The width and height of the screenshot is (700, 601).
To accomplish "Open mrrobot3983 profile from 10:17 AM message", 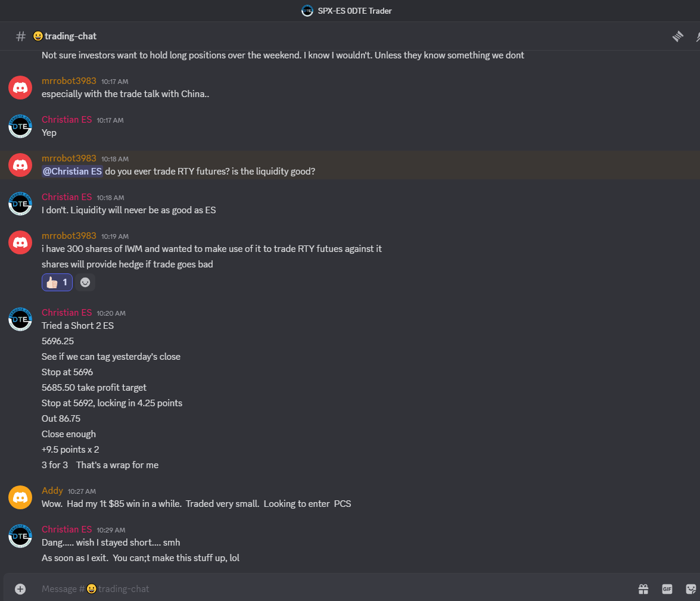I will pos(69,81).
